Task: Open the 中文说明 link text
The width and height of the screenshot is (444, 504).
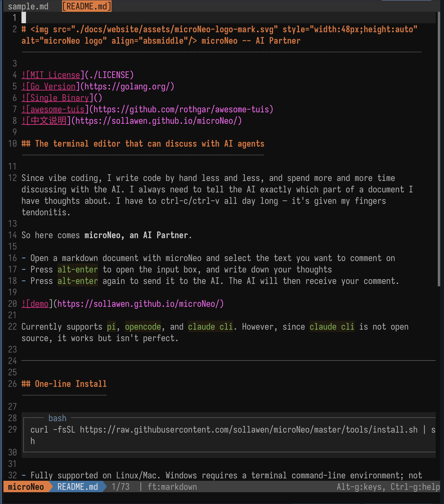Action: [x=48, y=121]
